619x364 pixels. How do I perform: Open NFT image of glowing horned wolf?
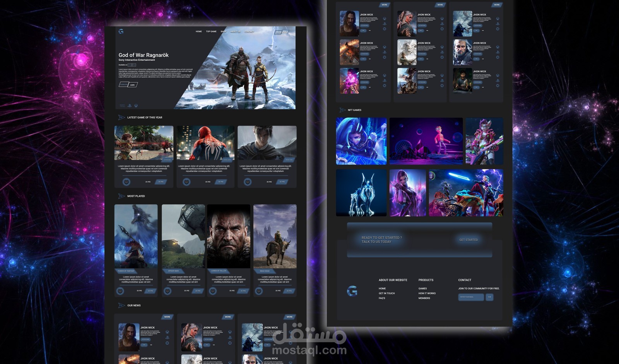click(361, 193)
